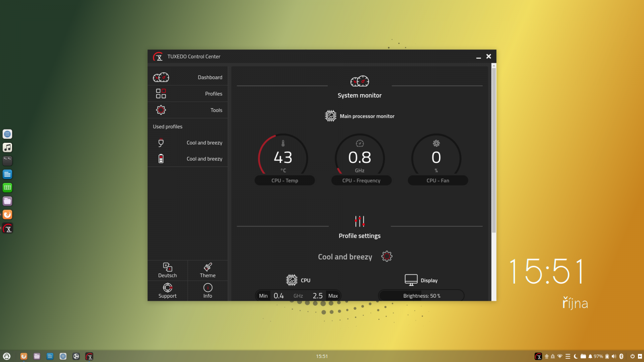644x362 pixels.
Task: Click the CPU chip icon in Profile settings
Action: tap(292, 280)
